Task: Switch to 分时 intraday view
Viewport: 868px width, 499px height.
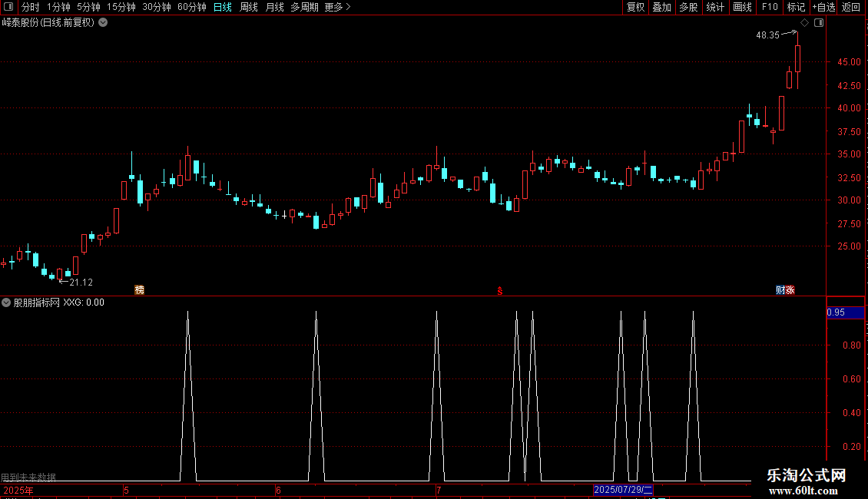Action: (31, 7)
